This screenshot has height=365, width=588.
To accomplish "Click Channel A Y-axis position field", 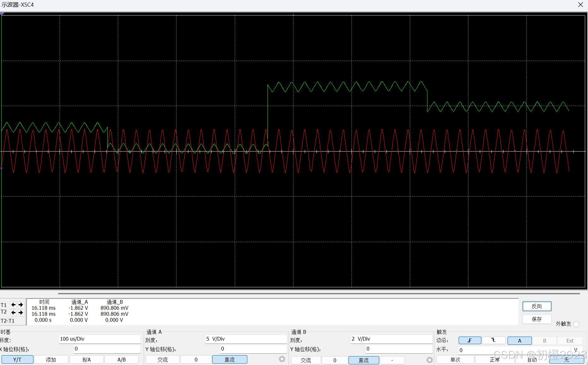I will [x=253, y=349].
